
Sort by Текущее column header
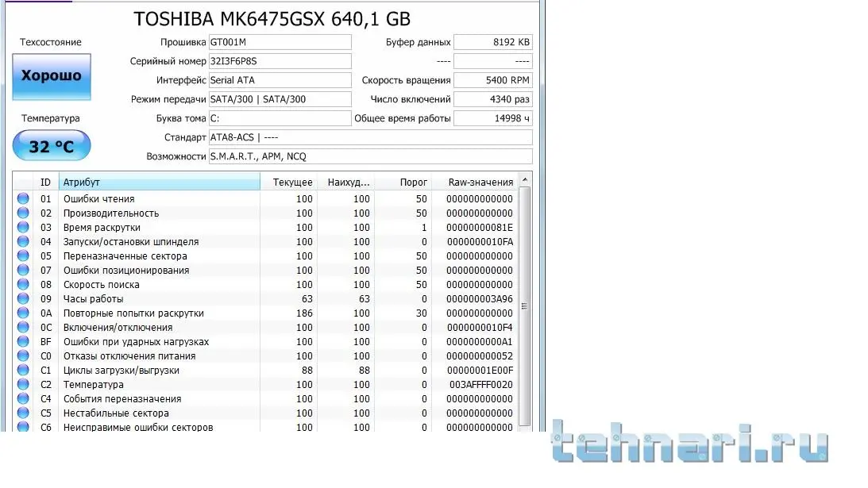pos(289,182)
